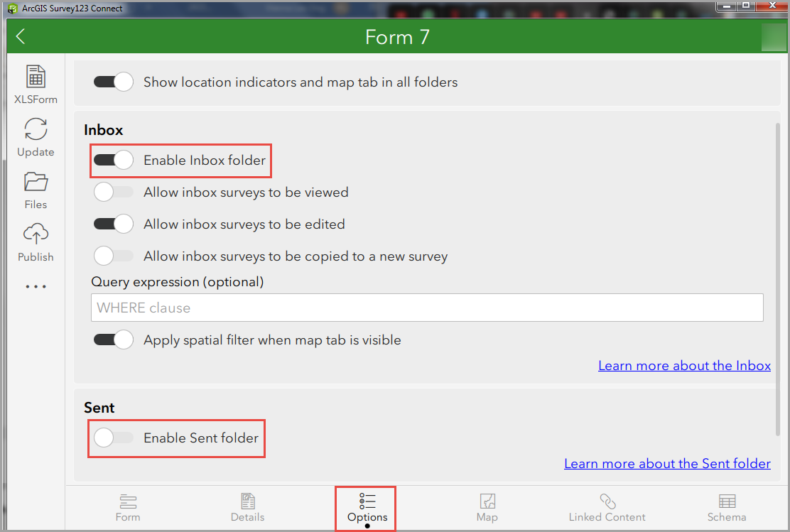
Task: Minimize the Survey123 Connect window
Action: coord(727,6)
